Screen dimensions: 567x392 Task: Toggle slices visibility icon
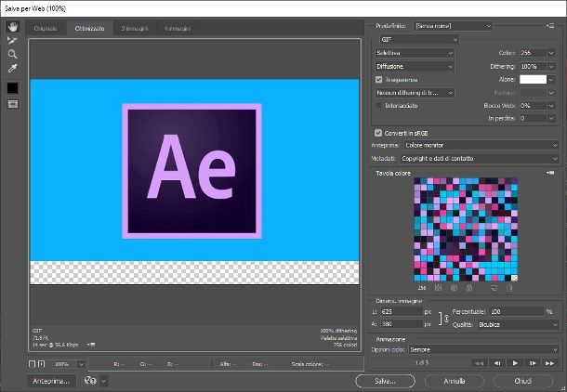click(13, 104)
